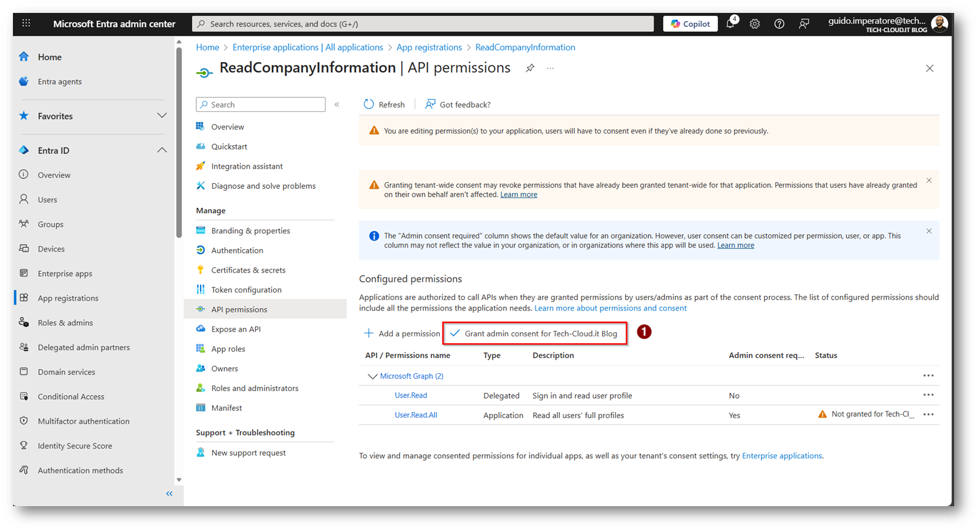The image size is (980, 532).
Task: Open portal settings gear
Action: pos(755,24)
